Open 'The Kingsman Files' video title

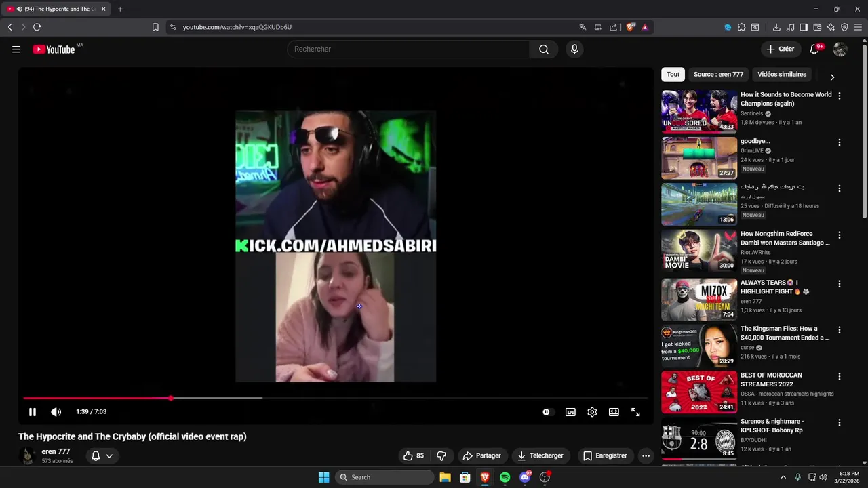[785, 333]
